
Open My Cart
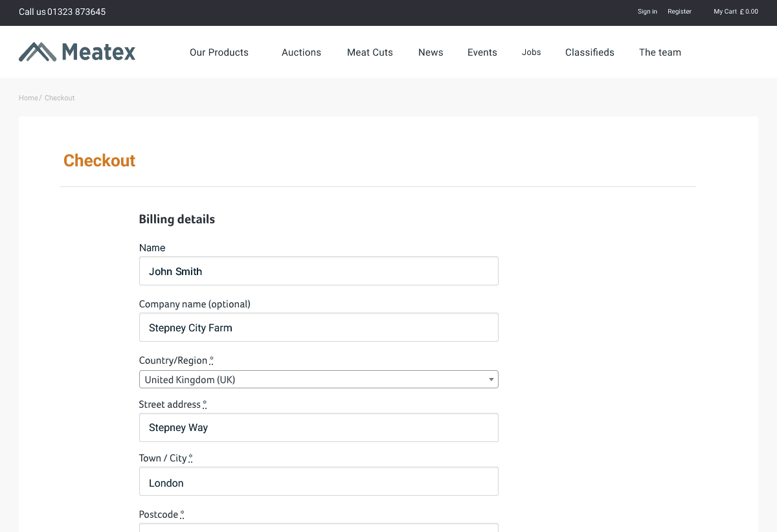coord(736,12)
